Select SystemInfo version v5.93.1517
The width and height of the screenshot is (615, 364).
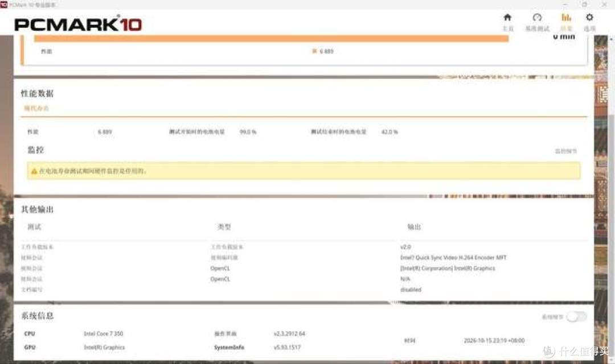[x=287, y=347]
